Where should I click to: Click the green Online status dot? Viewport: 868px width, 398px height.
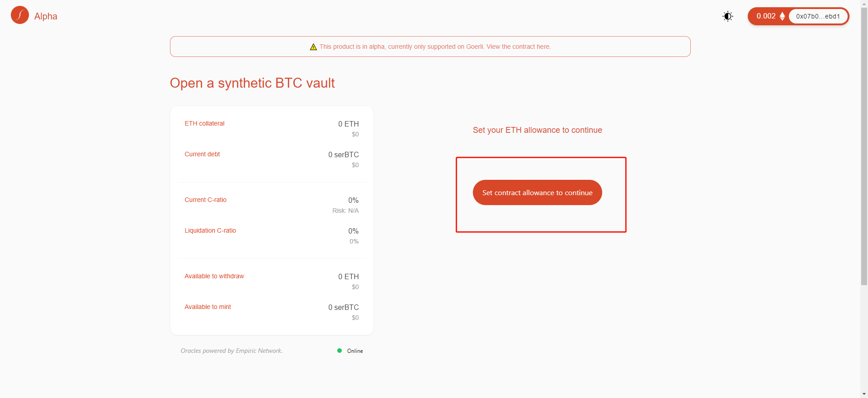pyautogui.click(x=340, y=351)
